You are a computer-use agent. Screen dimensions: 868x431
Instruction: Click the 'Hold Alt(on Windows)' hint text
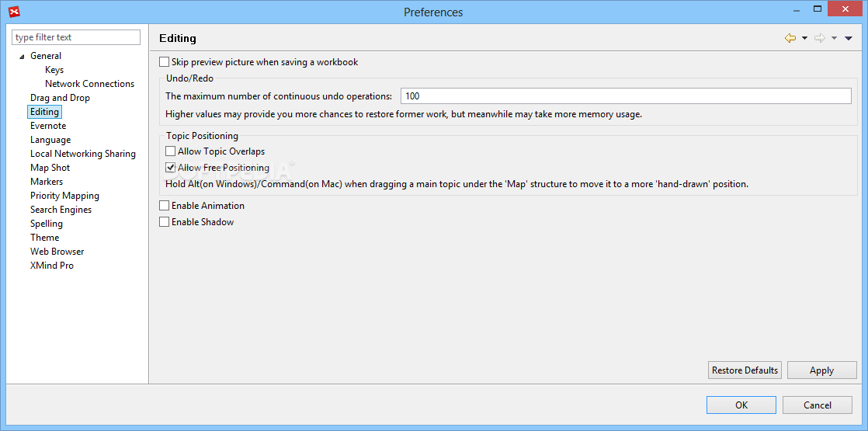pyautogui.click(x=457, y=184)
